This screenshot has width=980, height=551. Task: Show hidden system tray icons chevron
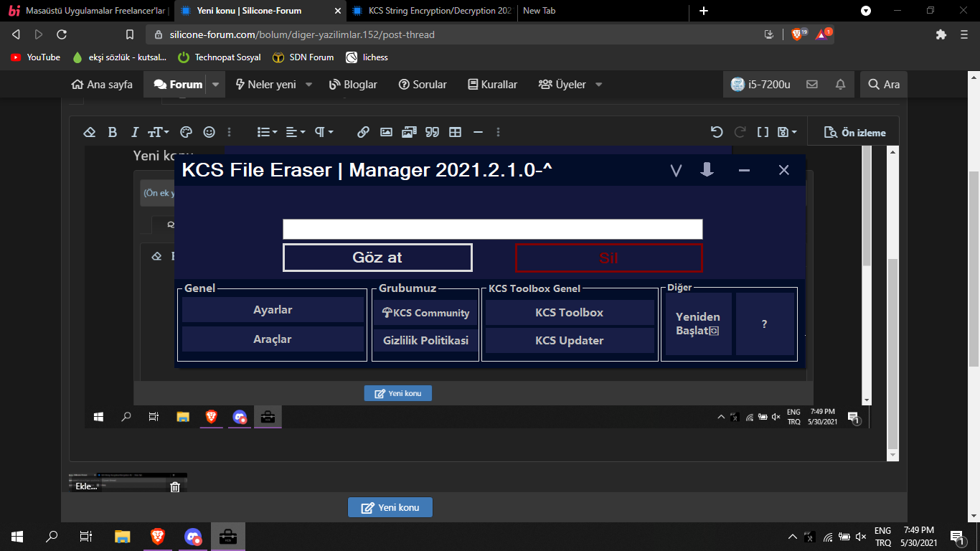[793, 537]
